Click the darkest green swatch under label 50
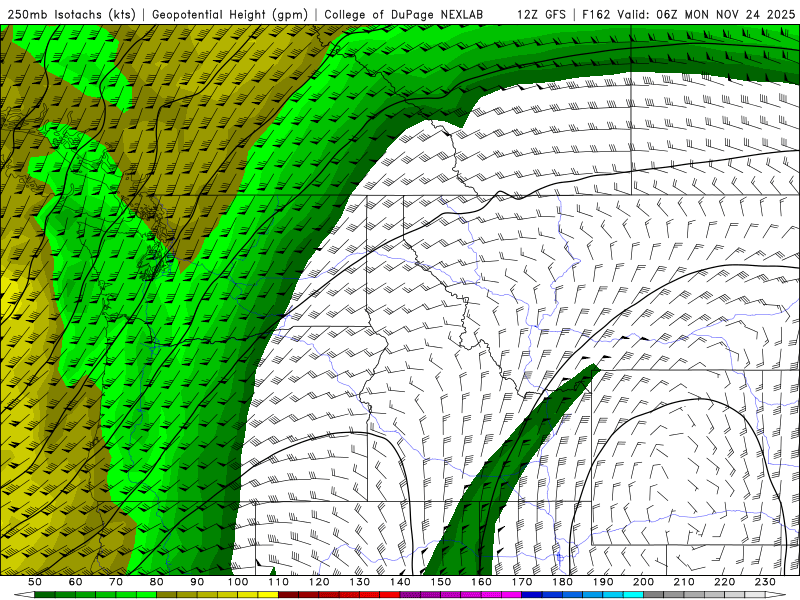Image resolution: width=800 pixels, height=600 pixels. coord(45,595)
